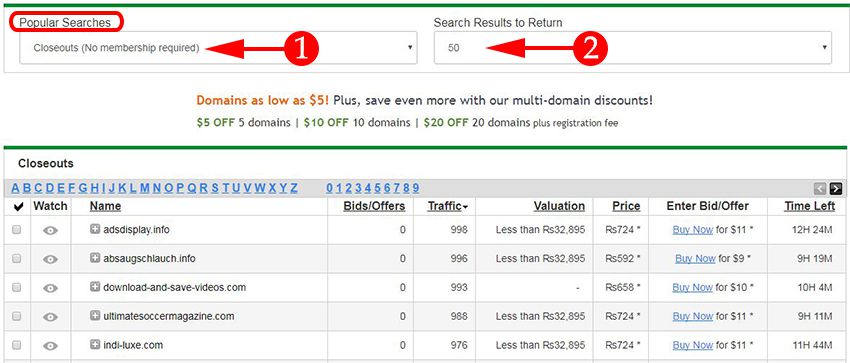The width and height of the screenshot is (850, 363).
Task: Expand details for adsdisplay.info
Action: tap(95, 229)
